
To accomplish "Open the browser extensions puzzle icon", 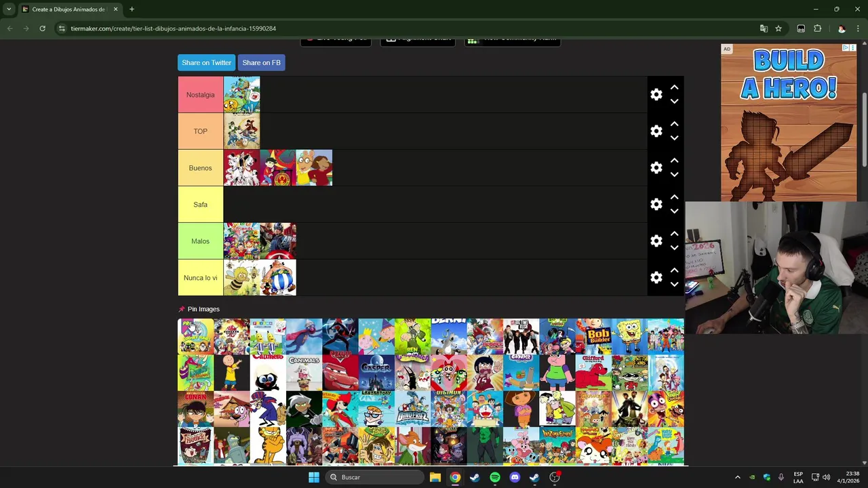I will point(817,28).
